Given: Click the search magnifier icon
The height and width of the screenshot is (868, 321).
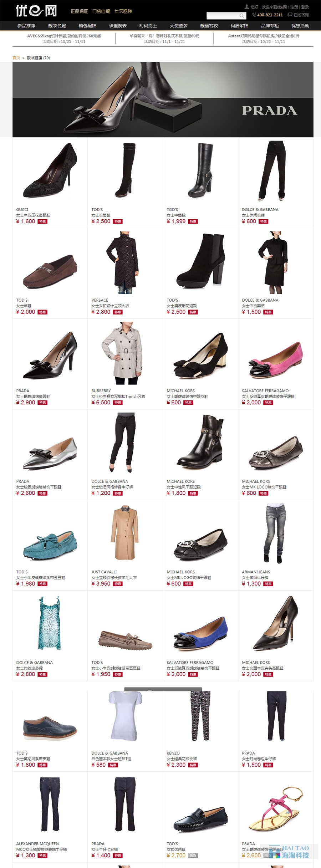Looking at the screenshot, I should point(241,16).
